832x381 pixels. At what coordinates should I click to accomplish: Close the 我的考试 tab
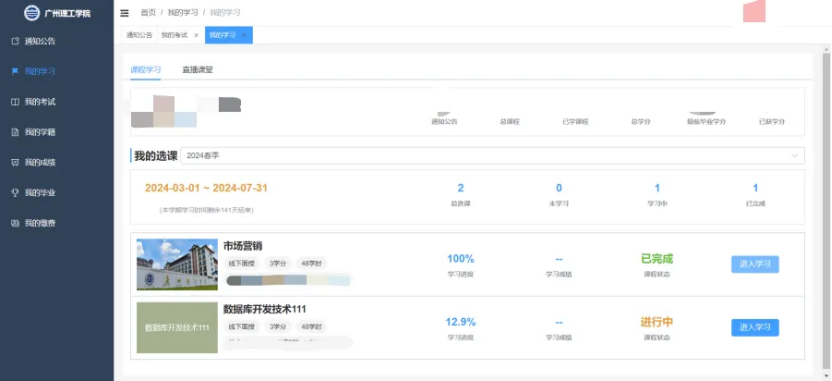pyautogui.click(x=196, y=35)
